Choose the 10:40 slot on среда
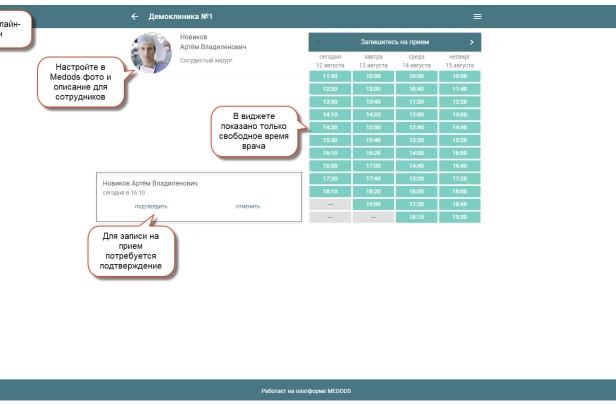616x405 pixels. click(416, 89)
